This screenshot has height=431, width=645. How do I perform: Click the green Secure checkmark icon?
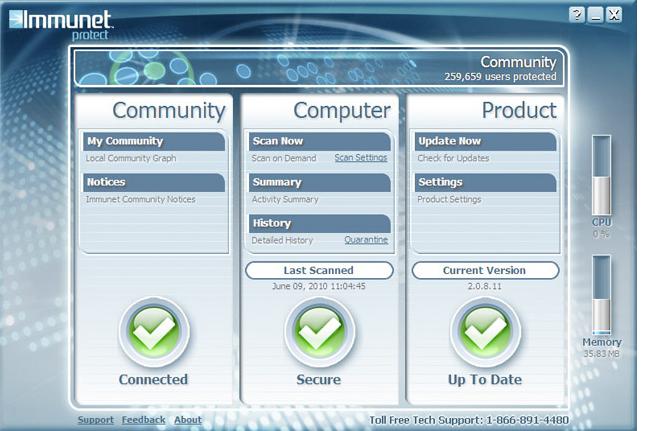[x=320, y=332]
